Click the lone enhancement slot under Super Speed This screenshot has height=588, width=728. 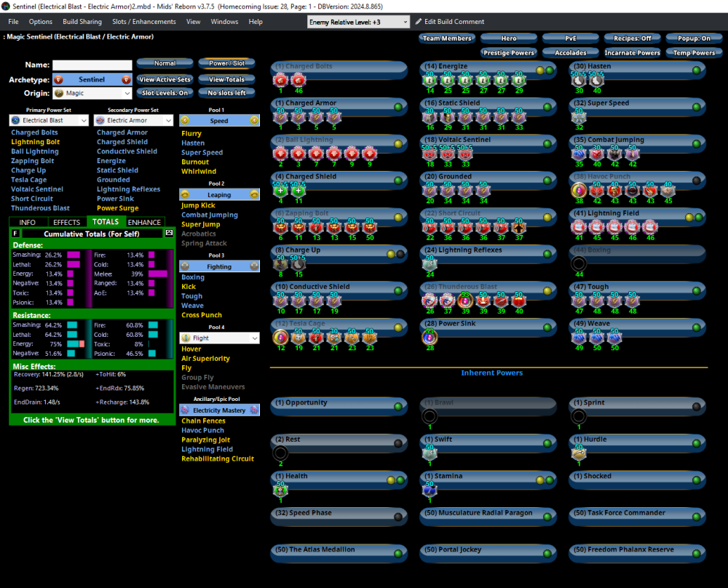click(x=579, y=116)
